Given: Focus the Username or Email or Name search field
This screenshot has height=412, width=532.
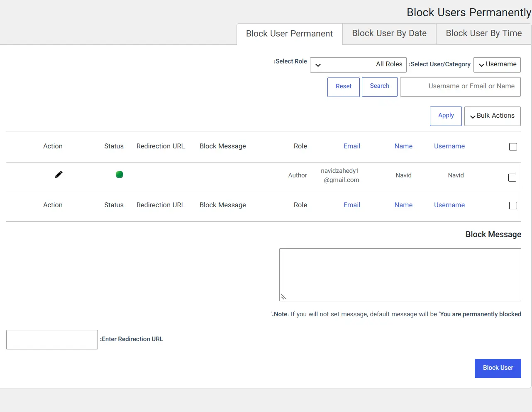Looking at the screenshot, I should click(460, 87).
